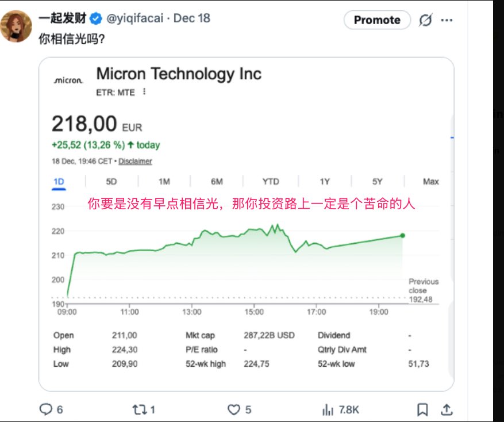Select the Max chart range tab
The image size is (504, 422).
point(430,182)
